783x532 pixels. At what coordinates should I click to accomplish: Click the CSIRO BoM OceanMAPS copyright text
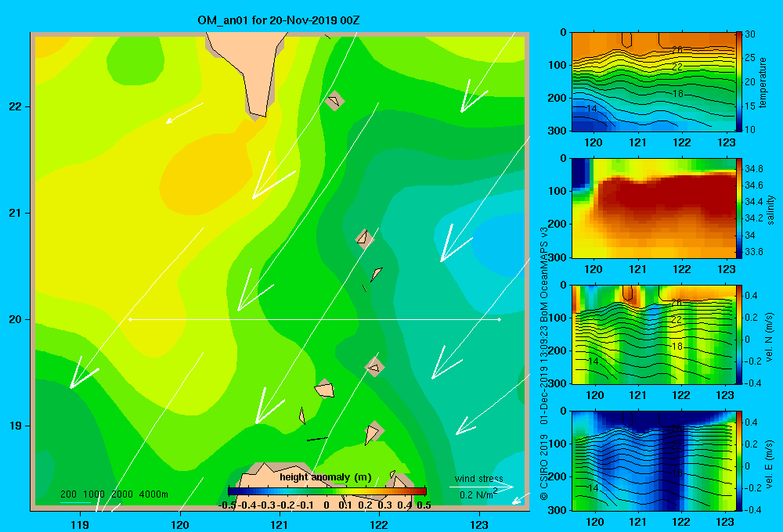[x=544, y=363]
